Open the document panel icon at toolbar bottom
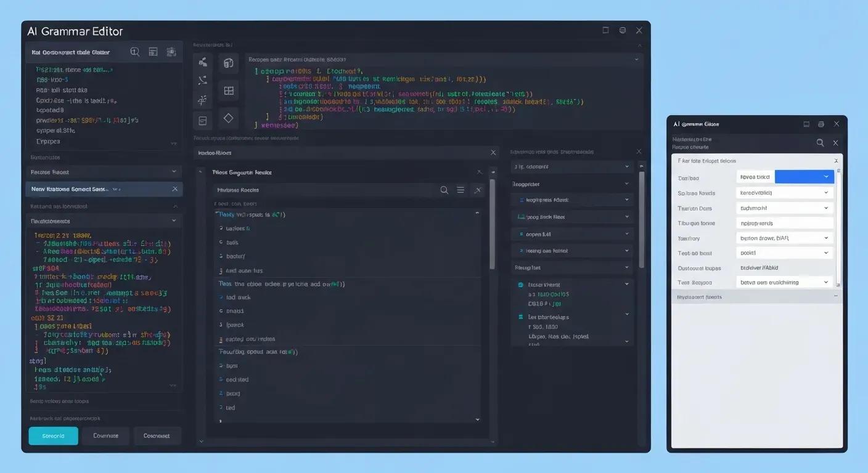 [x=202, y=119]
